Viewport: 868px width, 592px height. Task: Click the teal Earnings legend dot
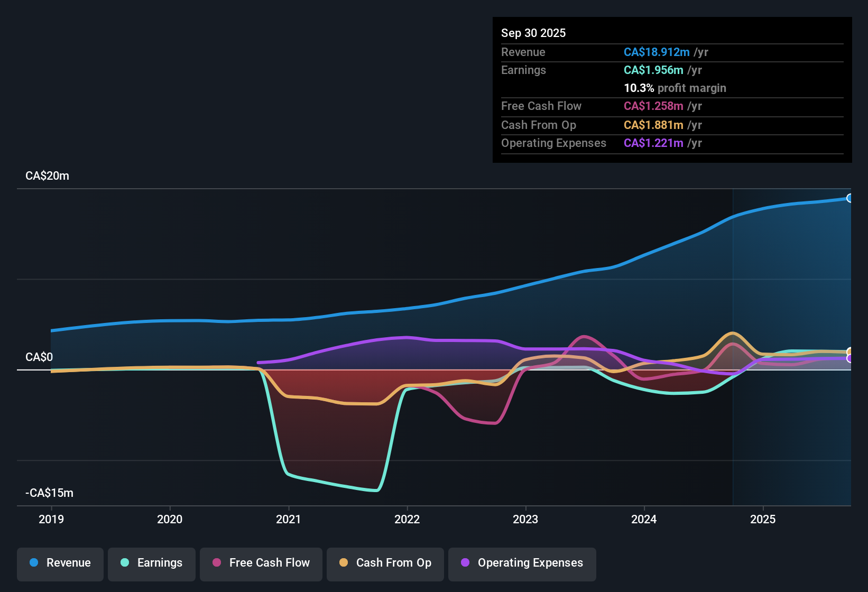[125, 562]
